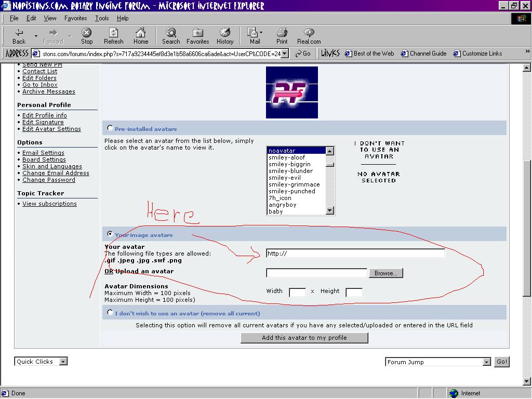Expand the Forum Jump dropdown
The image size is (532, 399).
[x=486, y=362]
